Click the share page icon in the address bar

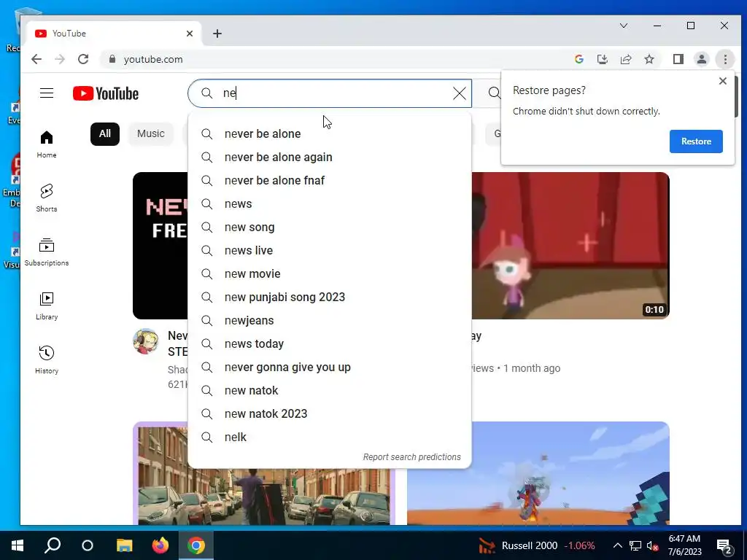click(x=625, y=59)
